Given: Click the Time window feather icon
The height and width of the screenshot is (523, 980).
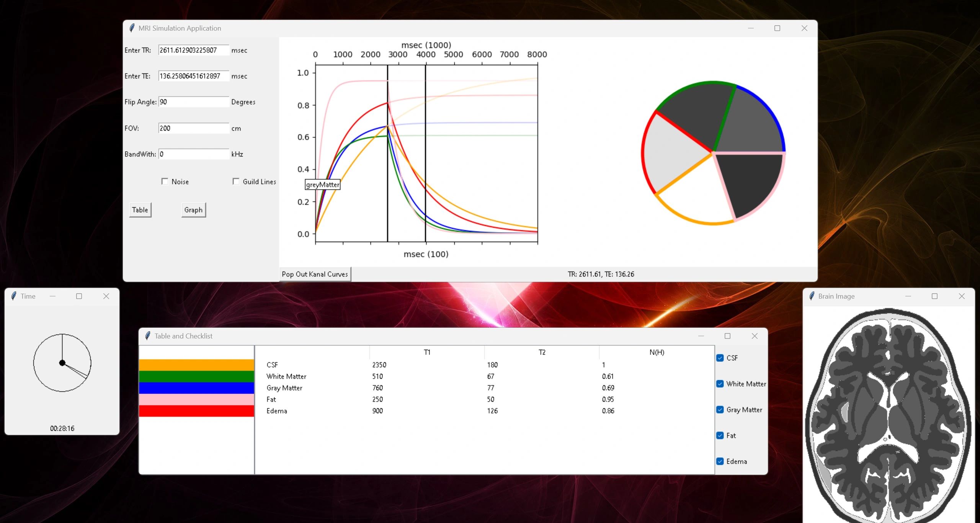Looking at the screenshot, I should [x=14, y=296].
